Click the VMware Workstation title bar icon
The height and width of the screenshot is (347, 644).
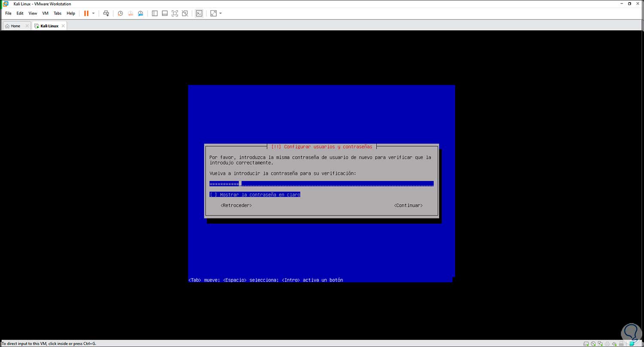point(6,4)
